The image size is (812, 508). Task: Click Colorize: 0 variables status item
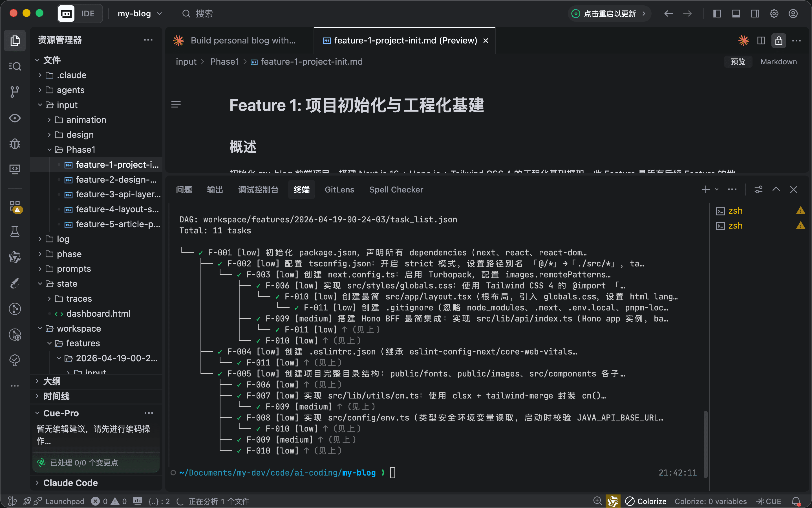pos(710,501)
